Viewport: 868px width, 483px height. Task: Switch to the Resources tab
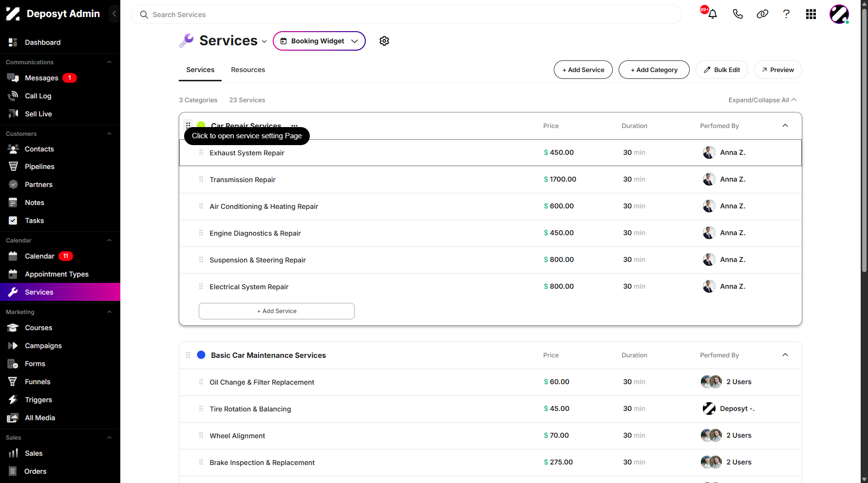point(248,70)
